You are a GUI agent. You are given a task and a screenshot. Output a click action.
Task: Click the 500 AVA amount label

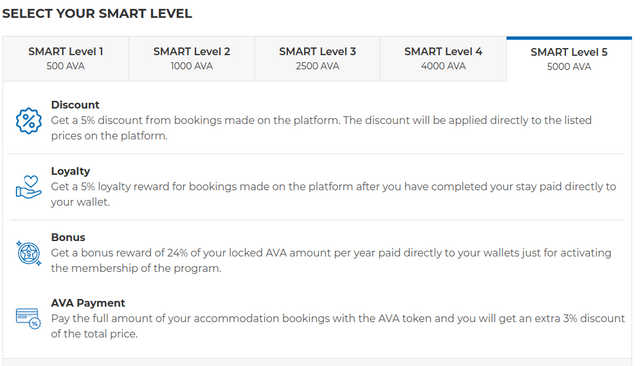[x=66, y=66]
